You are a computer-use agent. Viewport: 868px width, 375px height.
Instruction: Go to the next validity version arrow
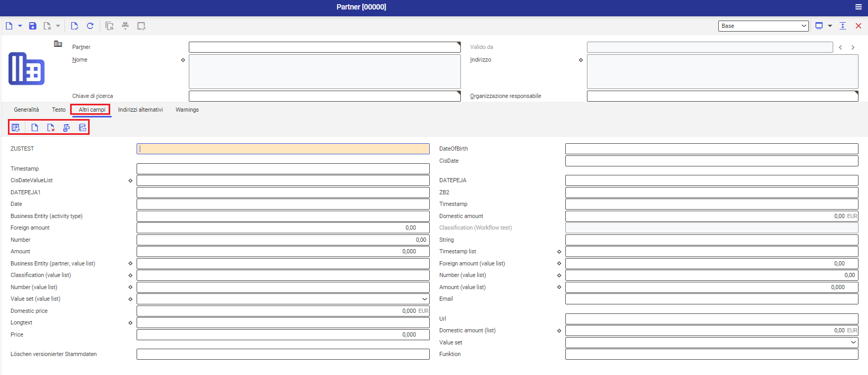click(853, 47)
